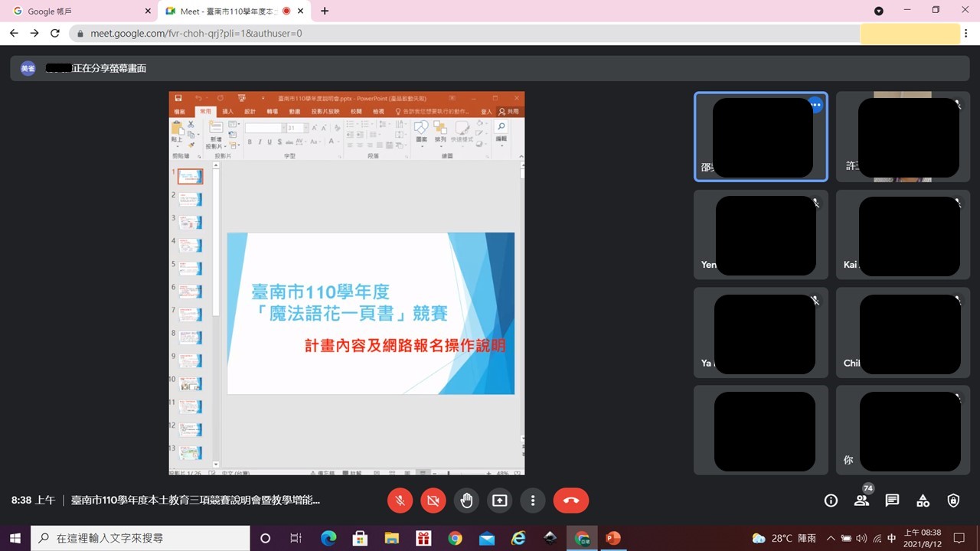Open the activities panel

tap(923, 500)
